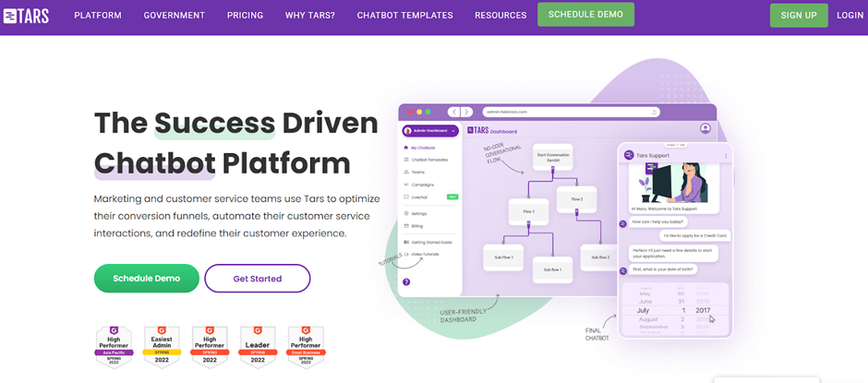Click the High Performer Asia Pacific badge
The width and height of the screenshot is (868, 383).
pyautogui.click(x=114, y=346)
